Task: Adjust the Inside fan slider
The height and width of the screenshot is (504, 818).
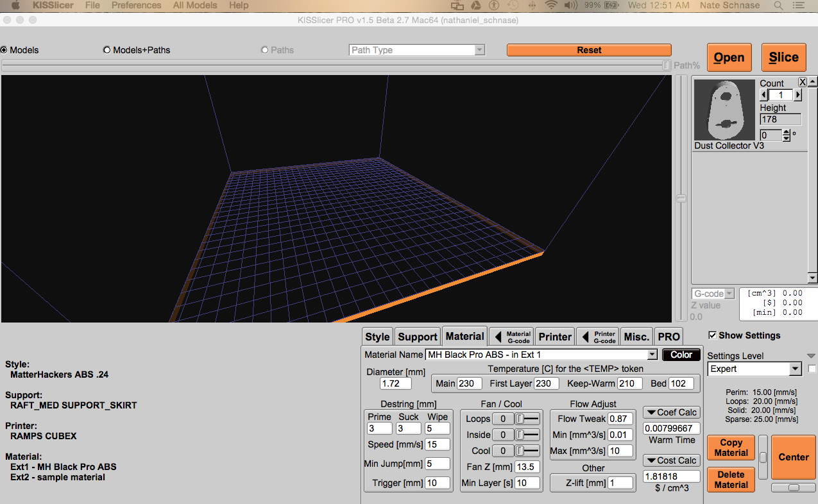Action: click(x=527, y=435)
